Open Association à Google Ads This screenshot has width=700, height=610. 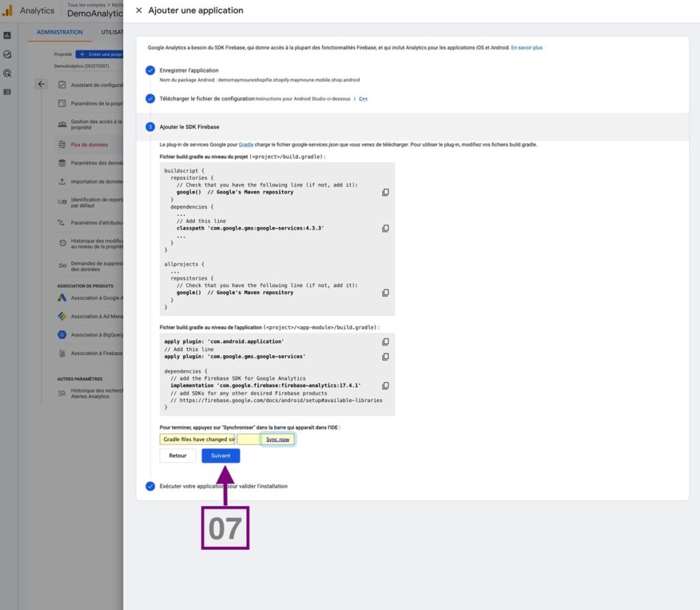(x=91, y=298)
